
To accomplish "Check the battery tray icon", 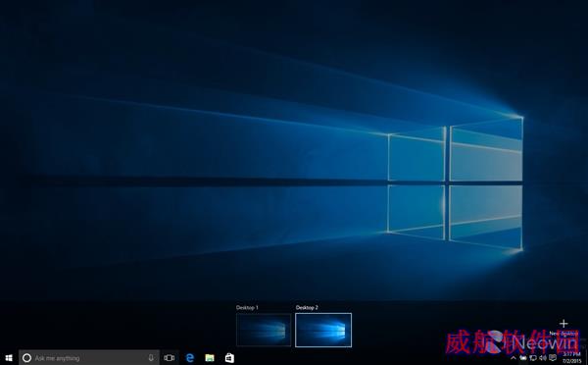I will pyautogui.click(x=523, y=358).
